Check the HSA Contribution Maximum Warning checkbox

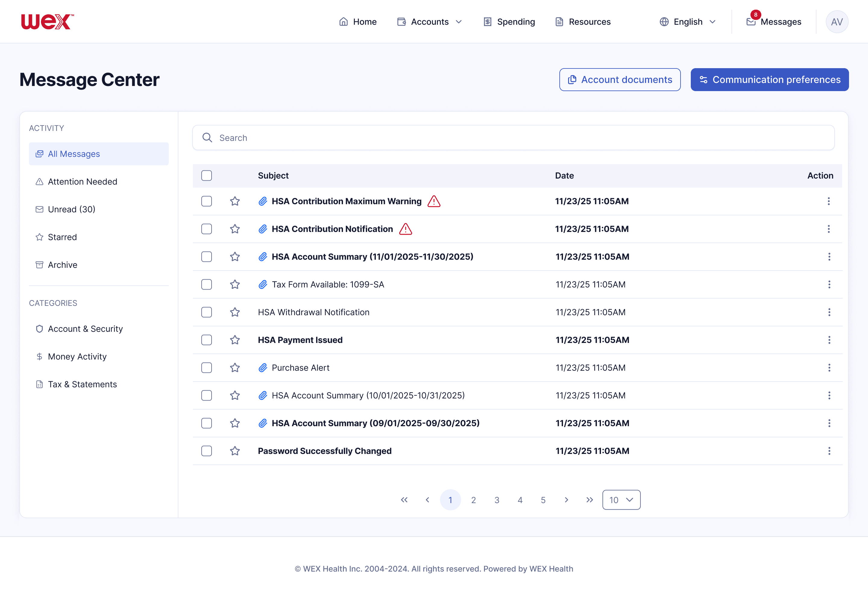click(x=206, y=201)
